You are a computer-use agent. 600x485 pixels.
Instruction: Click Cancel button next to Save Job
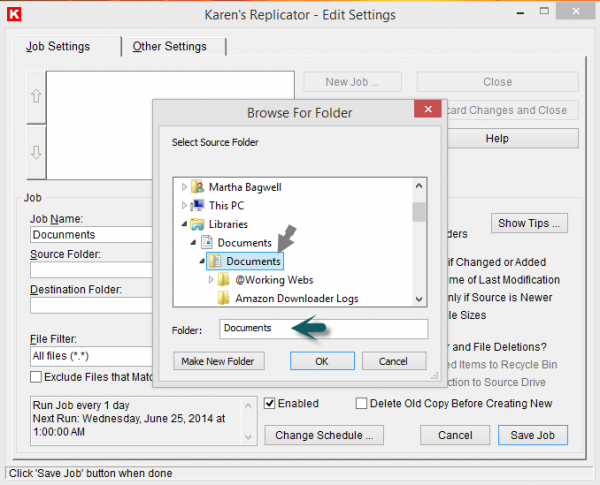(x=455, y=435)
